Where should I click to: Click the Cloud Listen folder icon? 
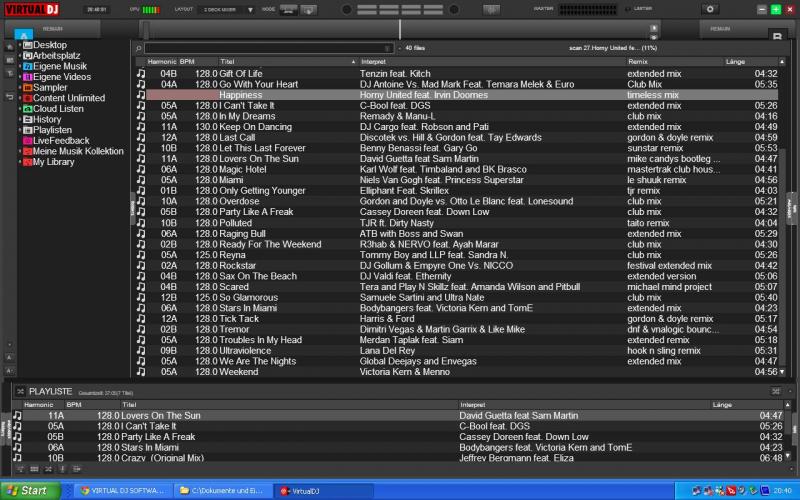(28, 109)
